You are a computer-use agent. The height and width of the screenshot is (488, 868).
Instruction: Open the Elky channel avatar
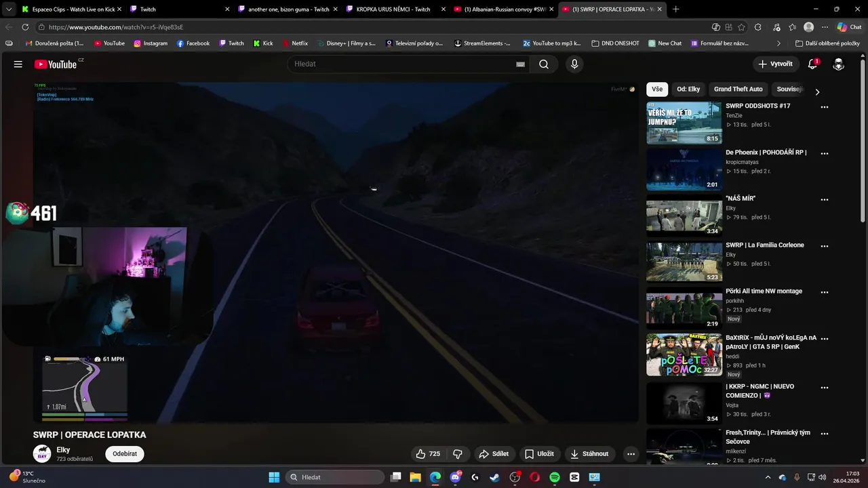coord(42,453)
